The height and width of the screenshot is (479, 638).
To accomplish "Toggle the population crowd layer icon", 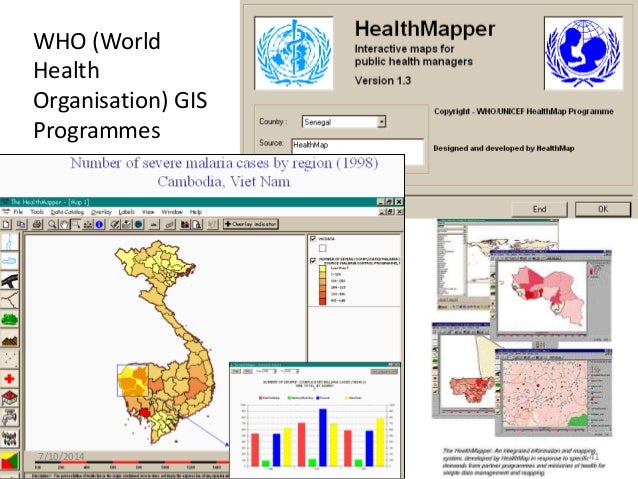I will point(10,438).
